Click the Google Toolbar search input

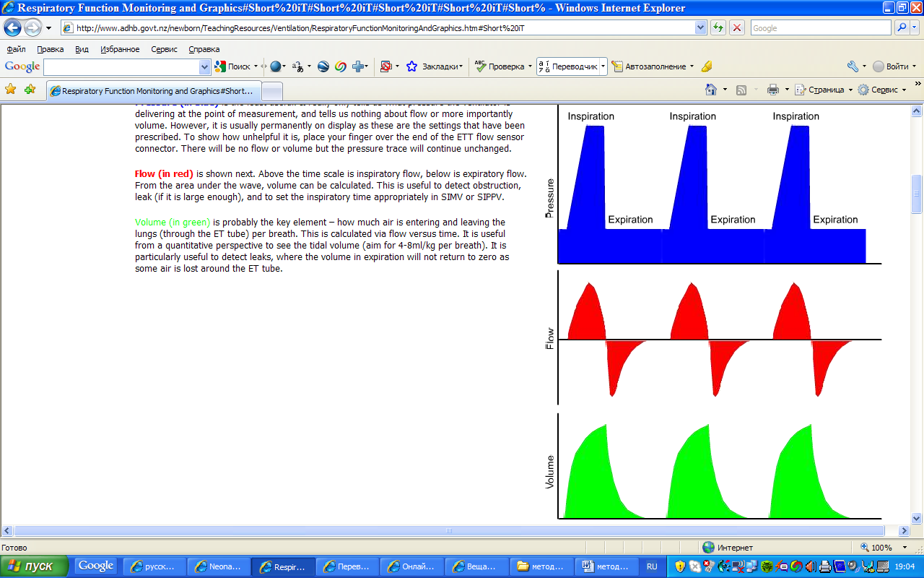click(x=121, y=66)
